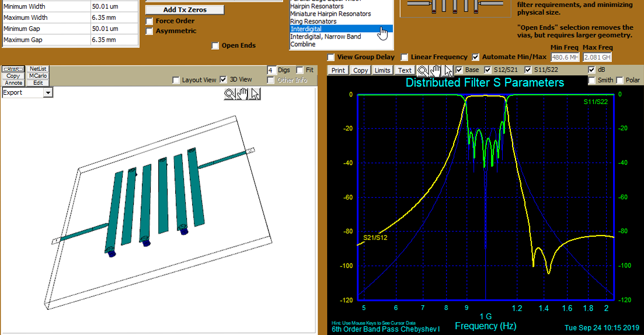Open the Limits button on graph toolbar
Image resolution: width=644 pixels, height=335 pixels.
(382, 70)
